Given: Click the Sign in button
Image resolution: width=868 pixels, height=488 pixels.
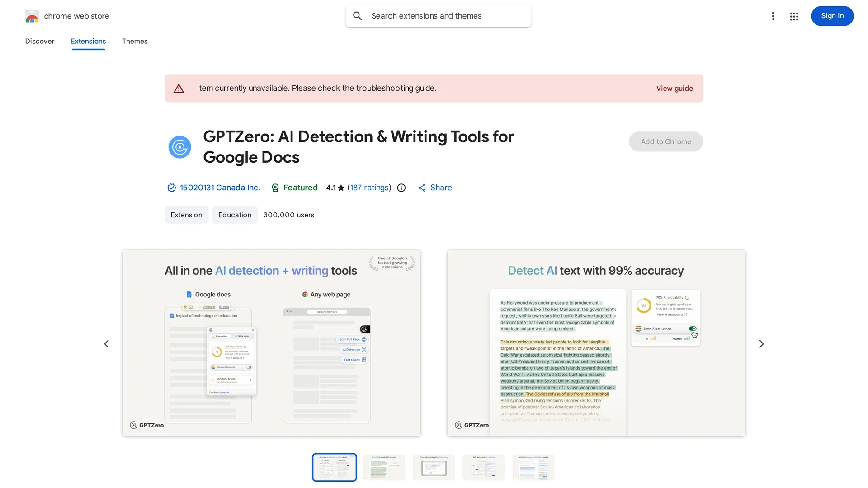Looking at the screenshot, I should 832,16.
